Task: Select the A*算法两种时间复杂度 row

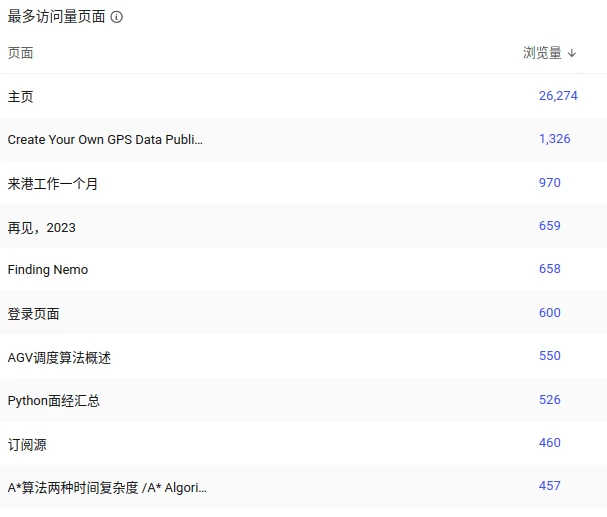Action: pos(304,487)
